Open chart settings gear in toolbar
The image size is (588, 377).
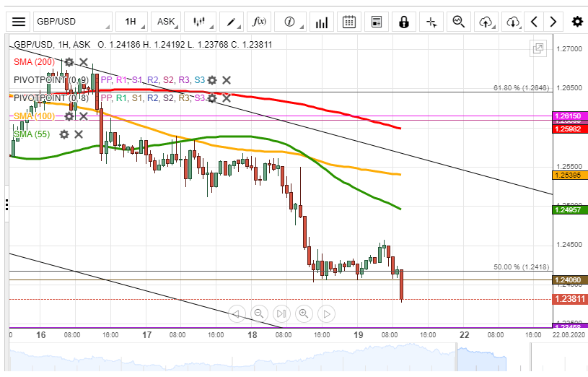click(577, 22)
